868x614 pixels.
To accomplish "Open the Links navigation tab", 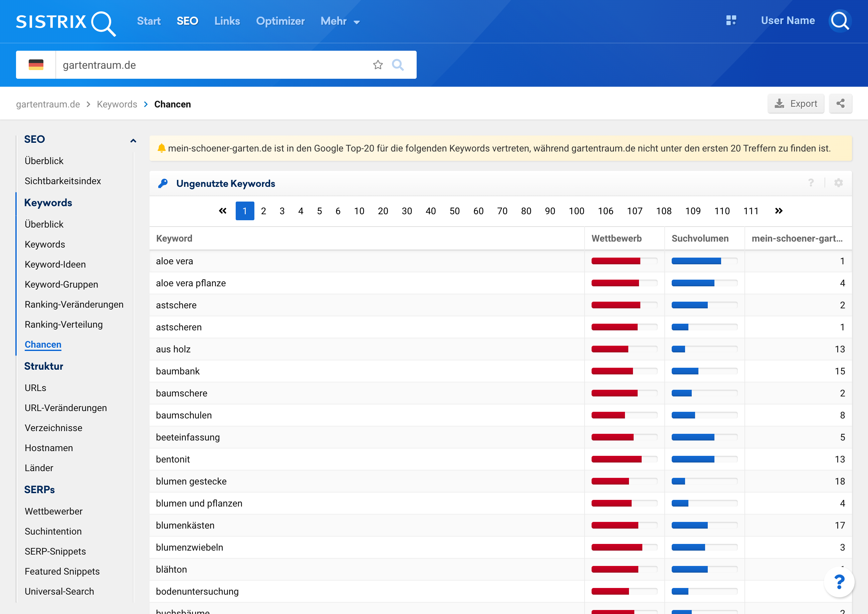I will [227, 21].
